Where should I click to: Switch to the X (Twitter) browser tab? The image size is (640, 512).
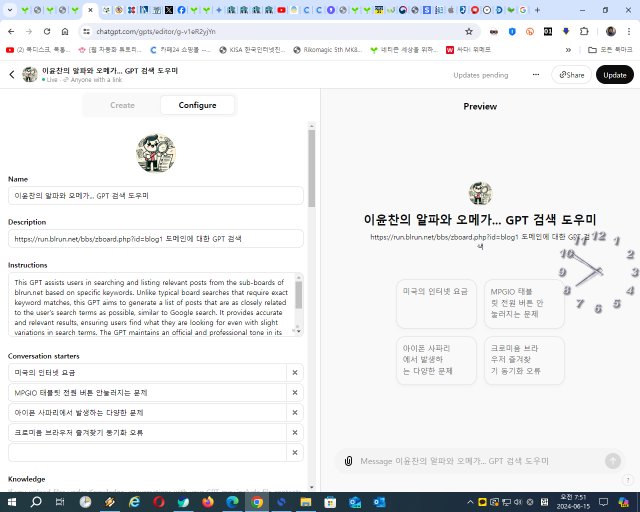tap(169, 10)
